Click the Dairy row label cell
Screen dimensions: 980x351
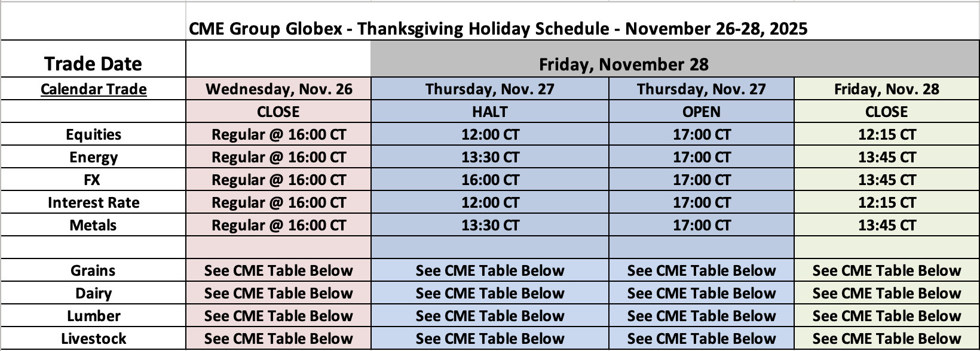tap(93, 293)
